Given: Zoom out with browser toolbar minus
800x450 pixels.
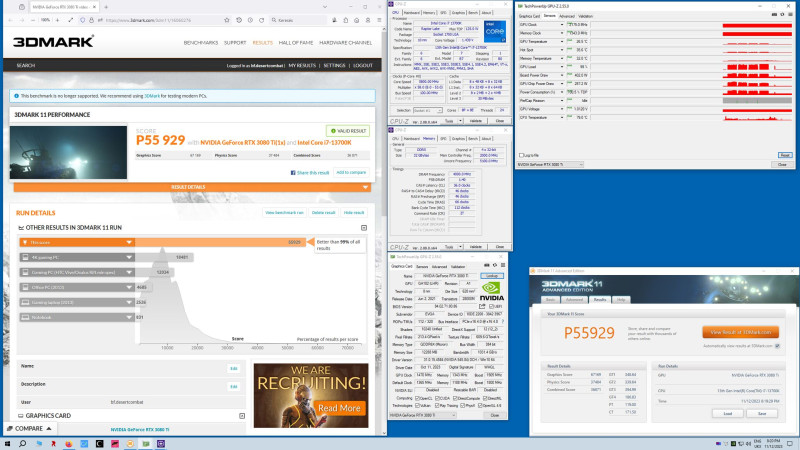Looking at the screenshot, I should (x=33, y=20).
